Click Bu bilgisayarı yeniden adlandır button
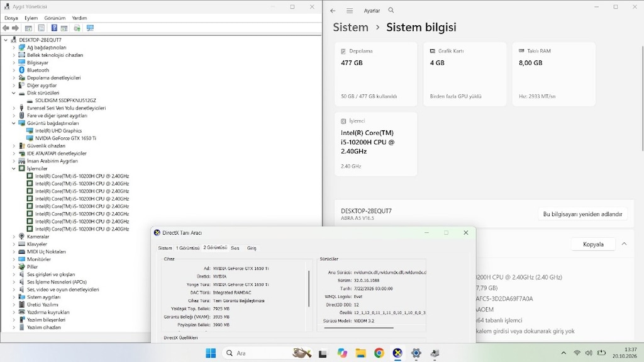This screenshot has width=644, height=362. point(582,214)
